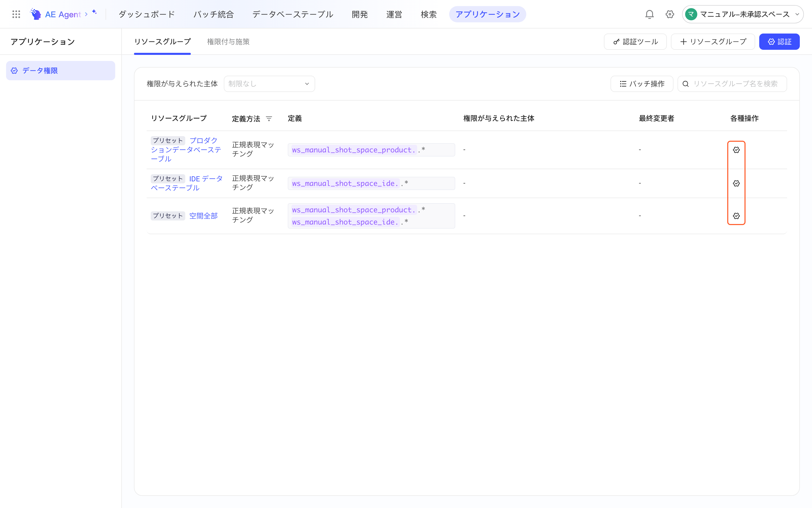Screen dimensions: 812x508
Task: Open the ダッシュボード menu
Action: 147,14
